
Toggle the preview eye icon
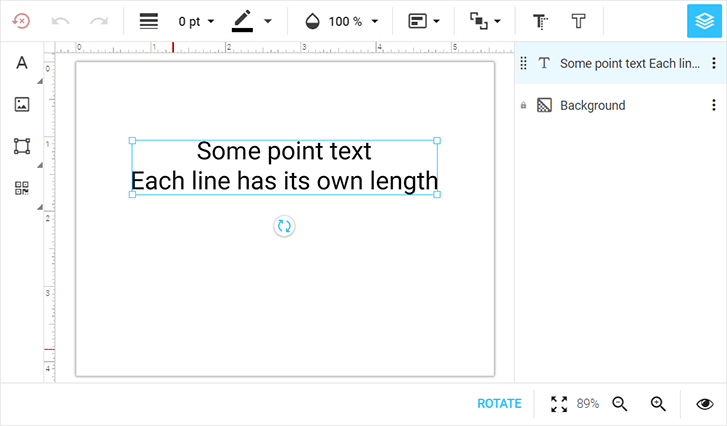point(705,404)
